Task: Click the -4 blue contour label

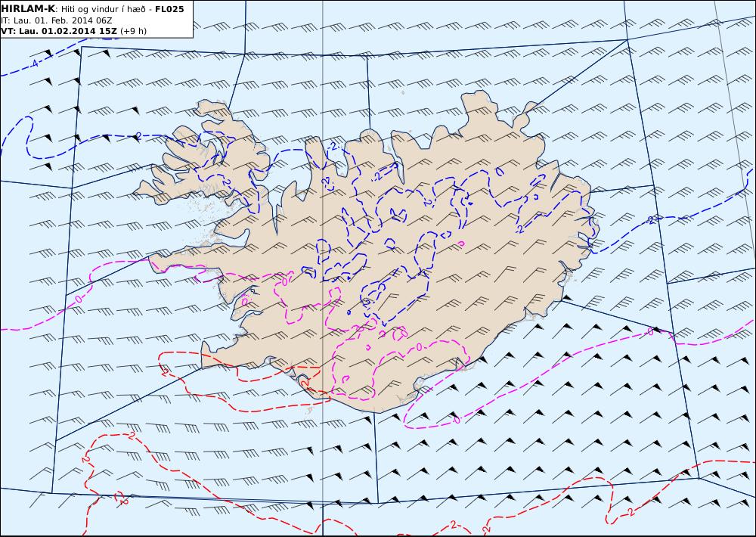Action: click(34, 64)
